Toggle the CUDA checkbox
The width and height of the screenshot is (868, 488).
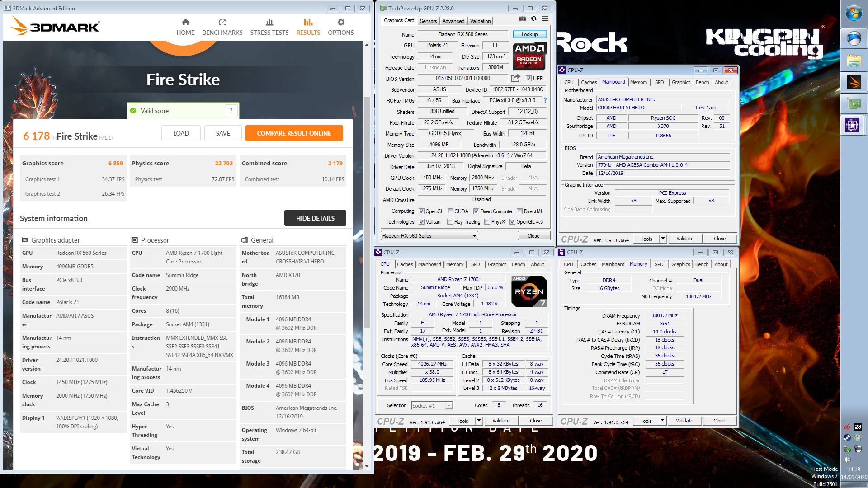[x=450, y=211]
